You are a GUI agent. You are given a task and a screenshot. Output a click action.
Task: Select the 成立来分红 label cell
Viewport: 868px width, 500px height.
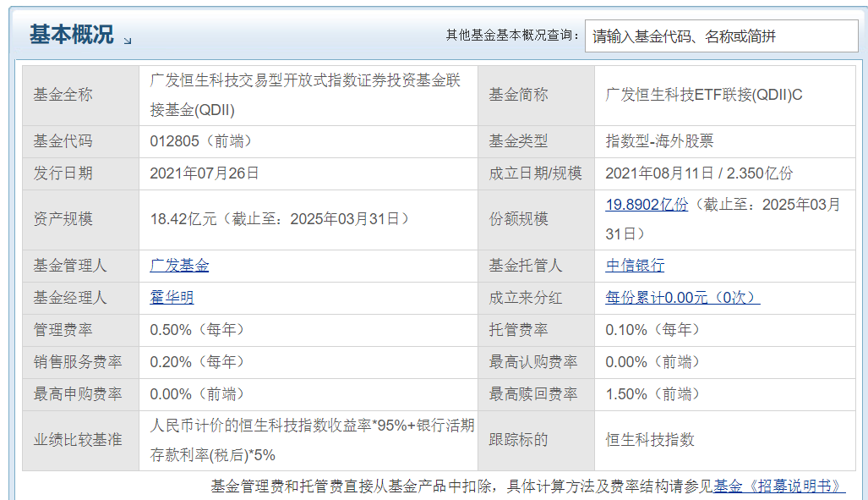(x=536, y=298)
